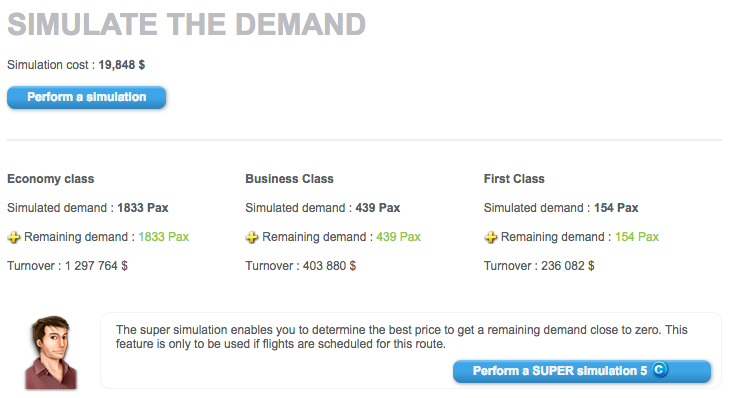Click the credit coin icon on SUPER button

click(x=660, y=370)
